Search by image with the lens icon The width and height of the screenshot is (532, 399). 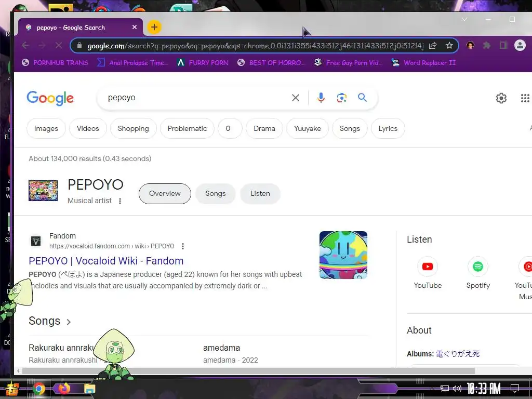(342, 98)
